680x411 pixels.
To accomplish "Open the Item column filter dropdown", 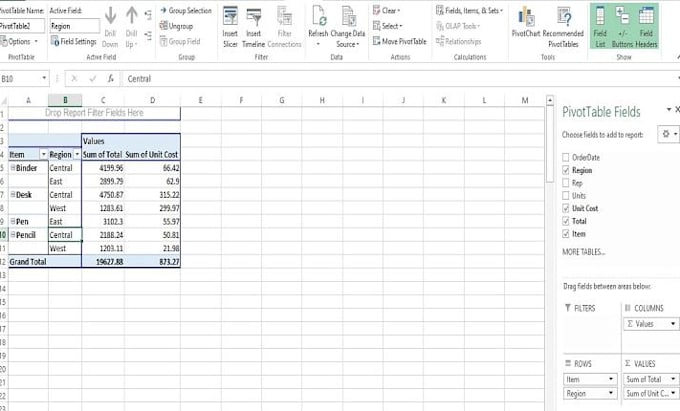I will tap(43, 154).
